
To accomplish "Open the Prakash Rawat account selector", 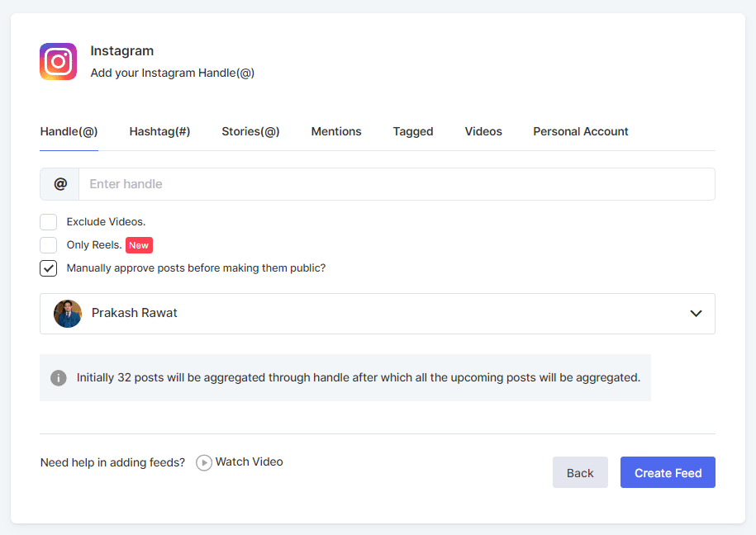I will pyautogui.click(x=377, y=314).
